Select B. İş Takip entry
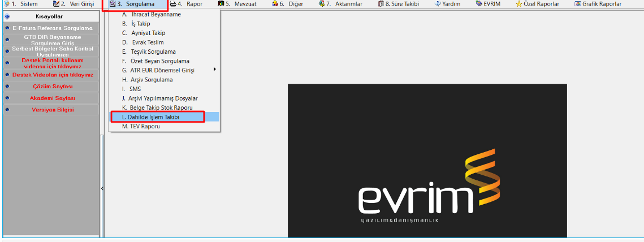The height and width of the screenshot is (242, 644). click(165, 24)
